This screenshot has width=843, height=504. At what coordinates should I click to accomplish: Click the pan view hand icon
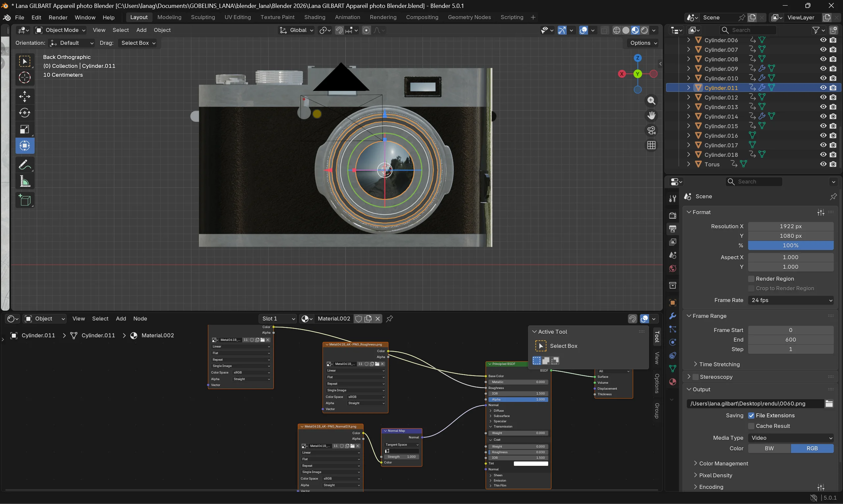(x=651, y=116)
